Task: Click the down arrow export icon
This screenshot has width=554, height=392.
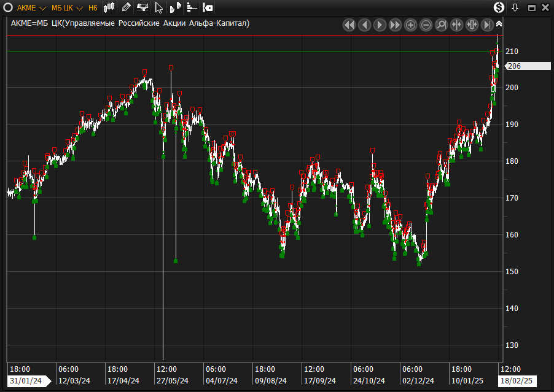Action: [515, 7]
